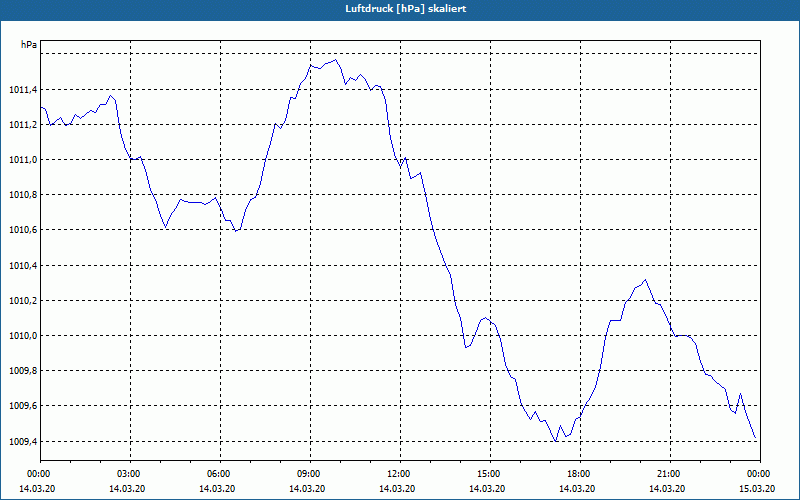Select the 1011,4 y-axis label
Image resolution: width=800 pixels, height=500 pixels.
pyautogui.click(x=23, y=90)
